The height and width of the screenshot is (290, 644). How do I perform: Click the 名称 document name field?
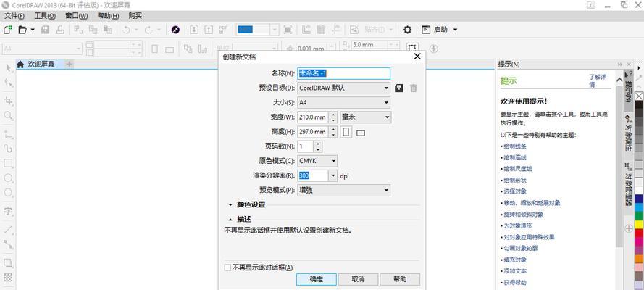point(344,73)
